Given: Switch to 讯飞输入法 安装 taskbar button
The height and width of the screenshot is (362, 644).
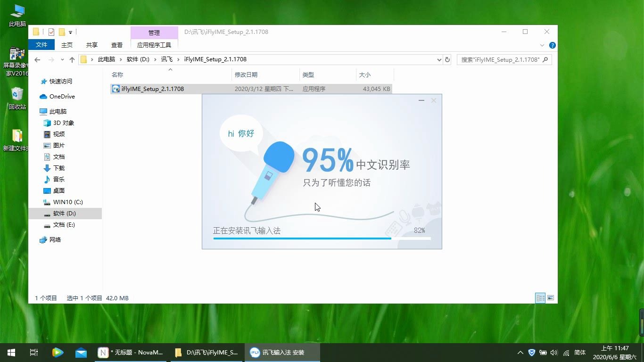Looking at the screenshot, I should coord(282,353).
